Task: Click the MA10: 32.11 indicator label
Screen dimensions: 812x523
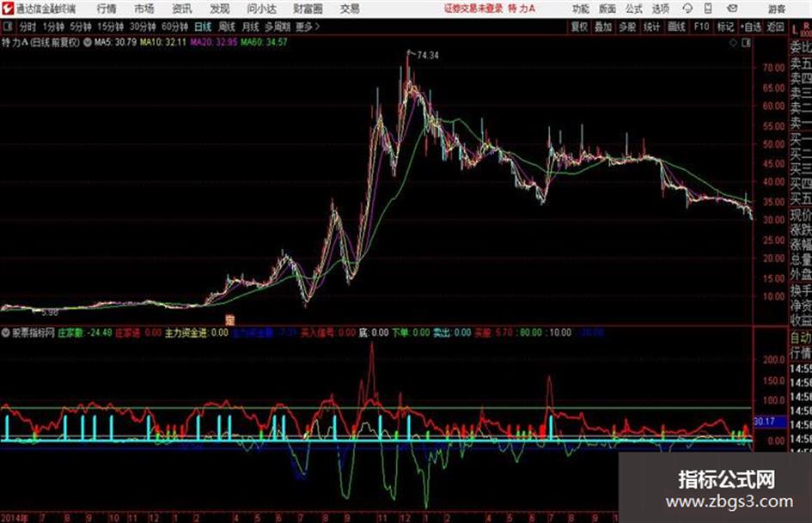Action: coord(163,42)
